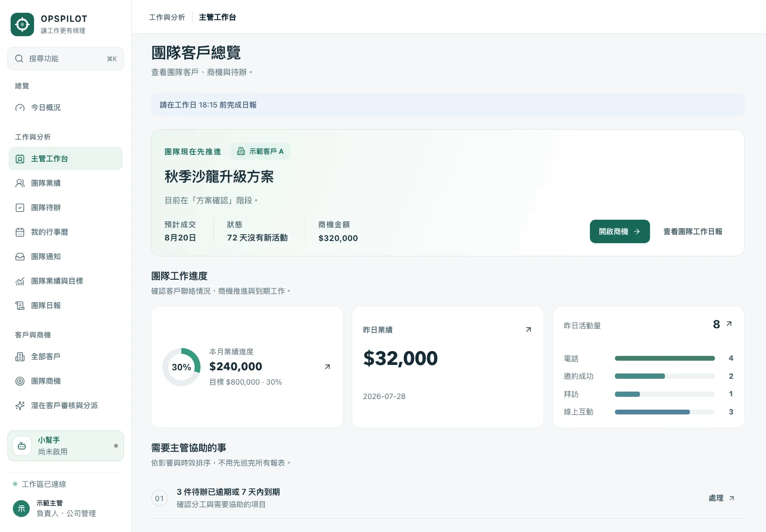
Task: Click 線上互動 activity bar
Action: pos(665,412)
